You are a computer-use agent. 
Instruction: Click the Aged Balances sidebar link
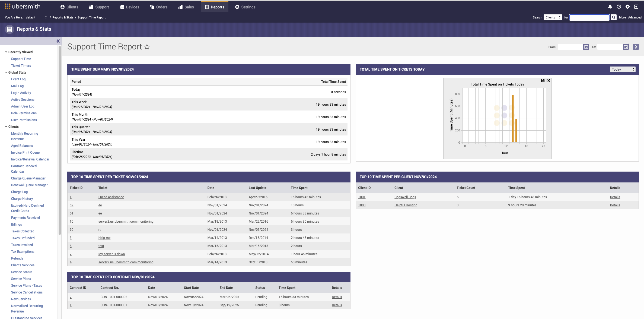[x=22, y=146]
